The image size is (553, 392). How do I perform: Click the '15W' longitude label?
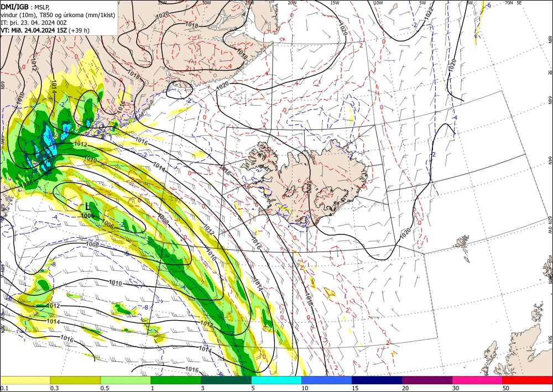tap(335, 3)
